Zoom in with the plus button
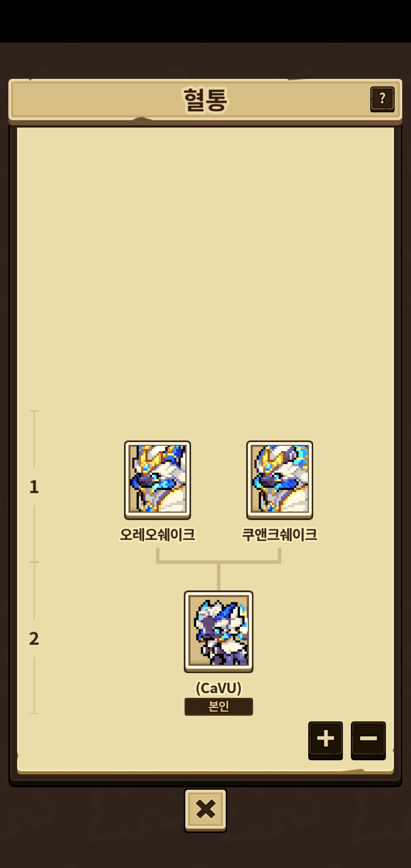This screenshot has width=411, height=868. pyautogui.click(x=325, y=740)
